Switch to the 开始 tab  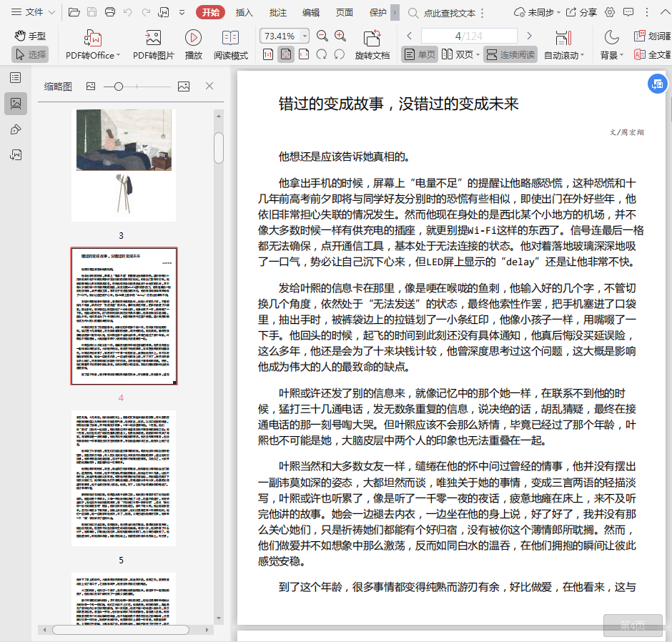[210, 12]
